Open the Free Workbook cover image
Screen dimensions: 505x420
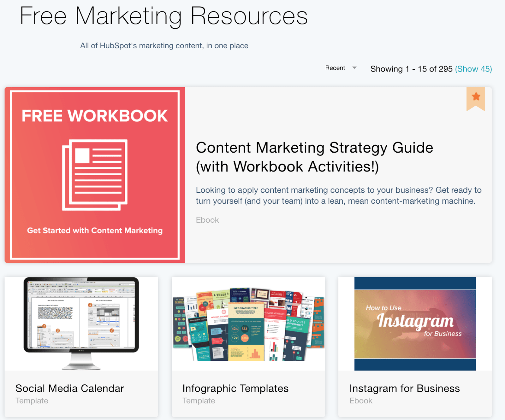(x=95, y=175)
